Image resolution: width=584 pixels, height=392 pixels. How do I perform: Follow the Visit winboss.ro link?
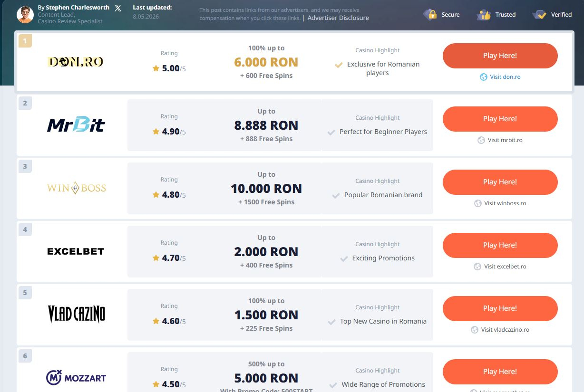click(505, 203)
